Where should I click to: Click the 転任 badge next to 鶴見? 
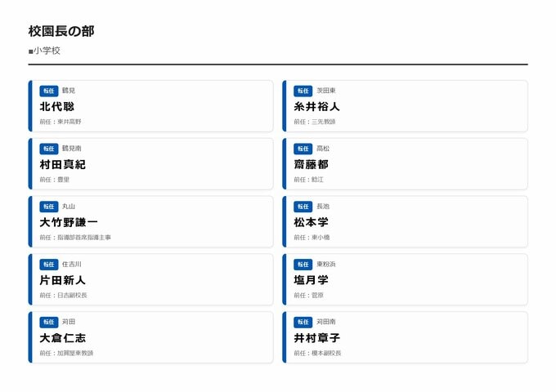click(x=49, y=91)
